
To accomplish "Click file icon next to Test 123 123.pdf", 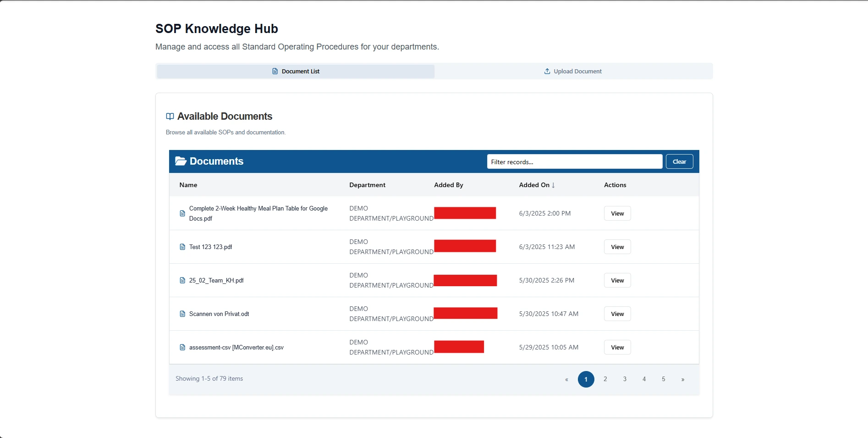I will click(182, 247).
